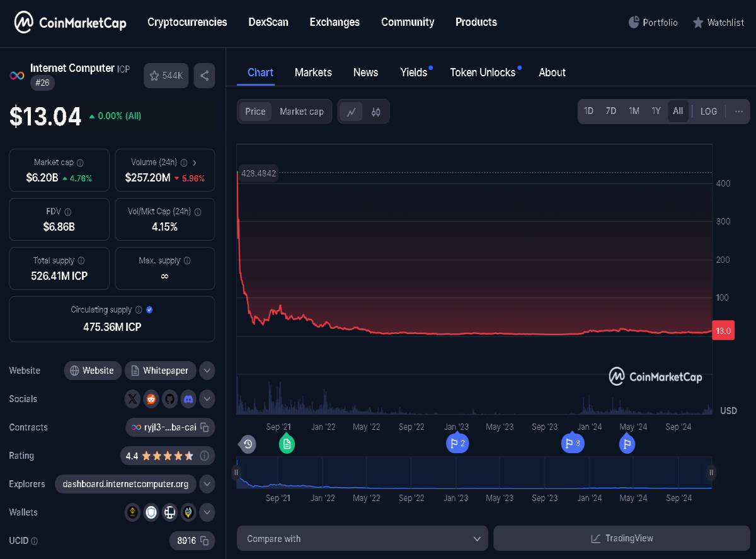Open the Portfolio page
756x559 pixels.
pos(653,23)
